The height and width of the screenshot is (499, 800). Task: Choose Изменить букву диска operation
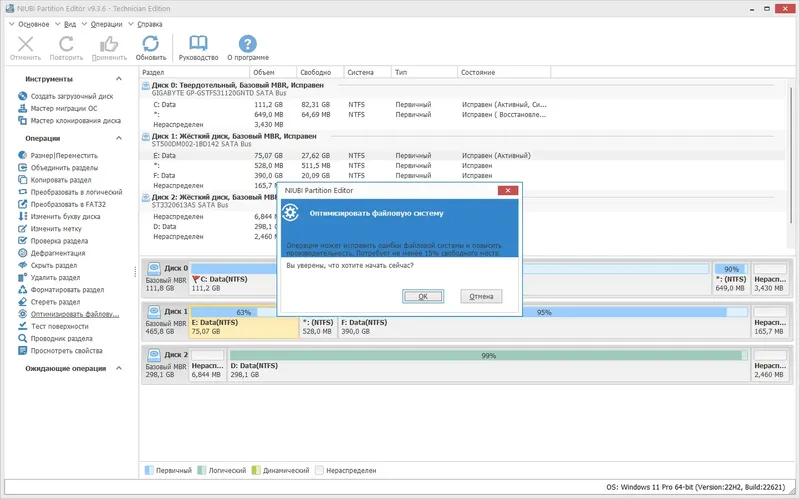point(59,216)
